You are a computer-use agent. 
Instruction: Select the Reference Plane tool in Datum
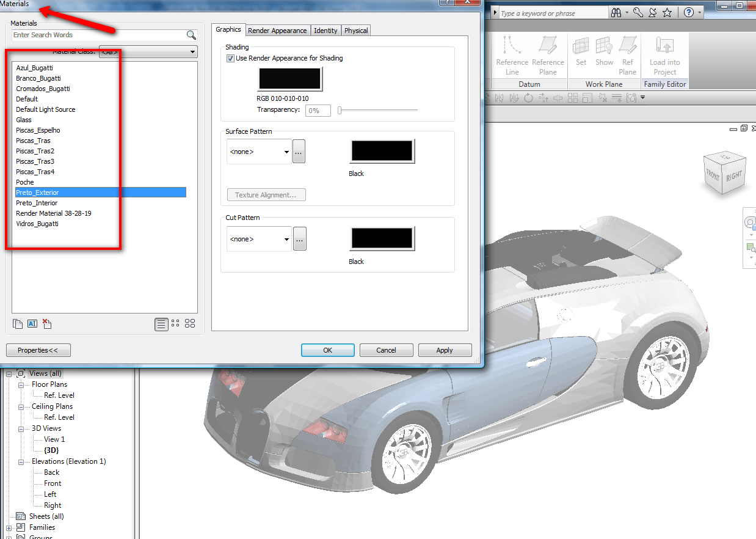pyautogui.click(x=548, y=56)
